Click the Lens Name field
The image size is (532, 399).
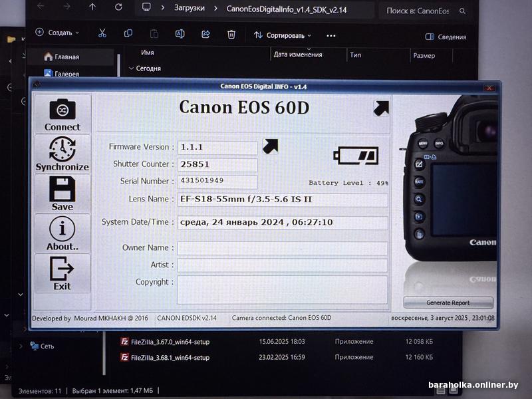(x=283, y=200)
